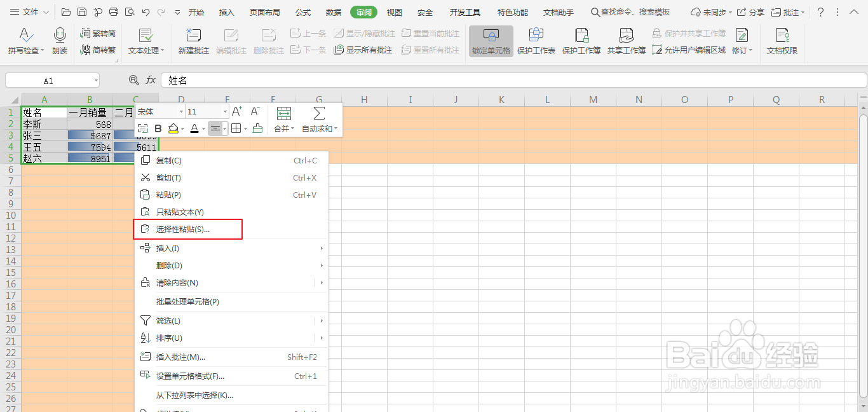The width and height of the screenshot is (868, 412).
Task: Open the help question mark icon
Action: (820, 12)
